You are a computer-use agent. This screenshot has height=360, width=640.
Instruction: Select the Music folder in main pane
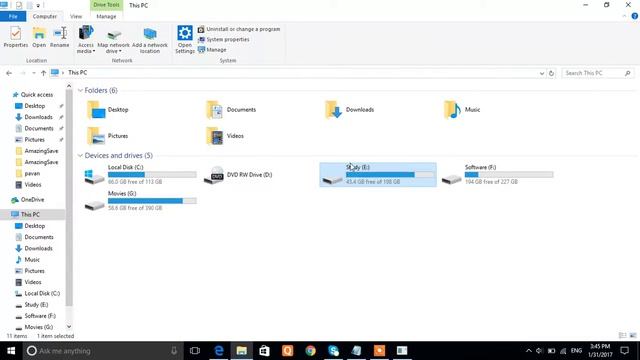pyautogui.click(x=462, y=110)
